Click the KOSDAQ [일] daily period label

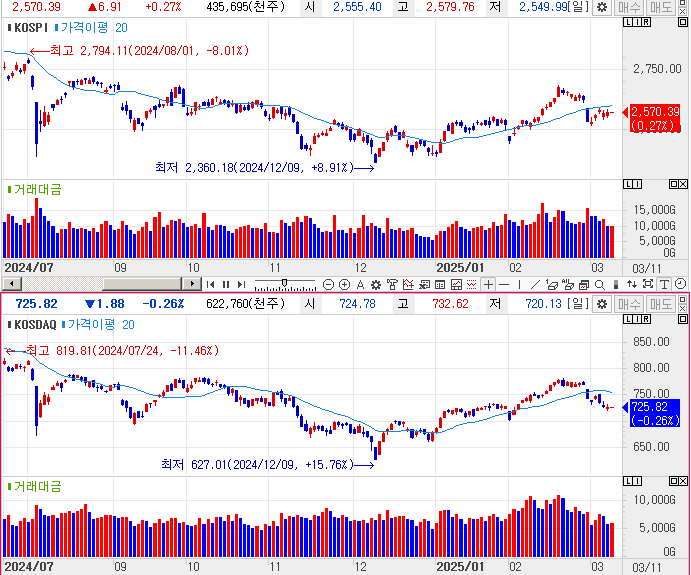pos(578,304)
